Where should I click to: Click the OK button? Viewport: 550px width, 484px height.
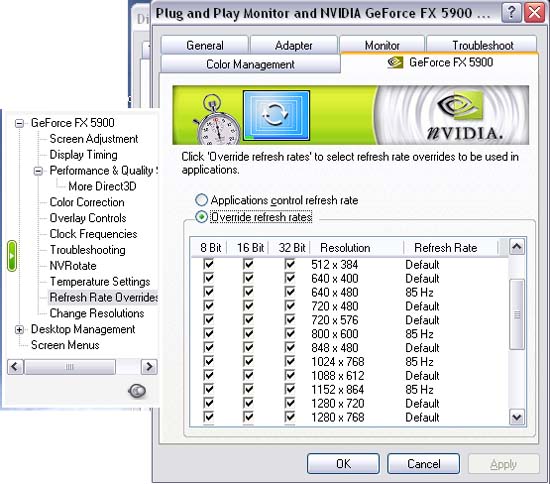point(343,464)
